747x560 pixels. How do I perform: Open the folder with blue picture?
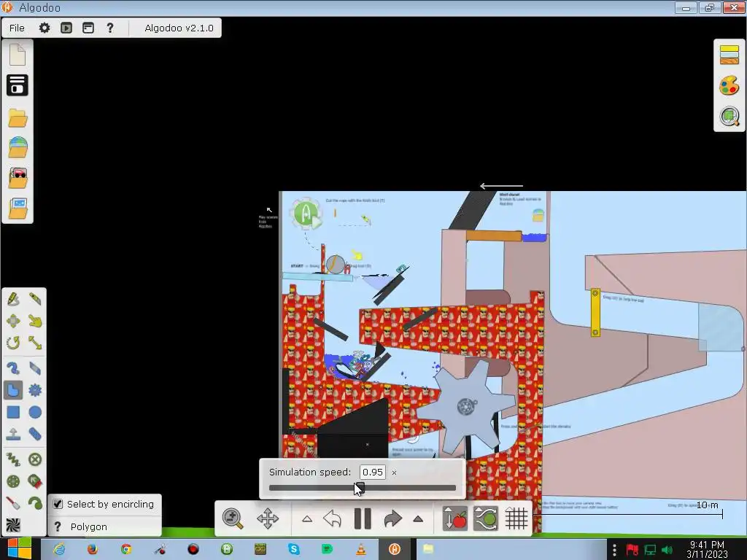(18, 208)
